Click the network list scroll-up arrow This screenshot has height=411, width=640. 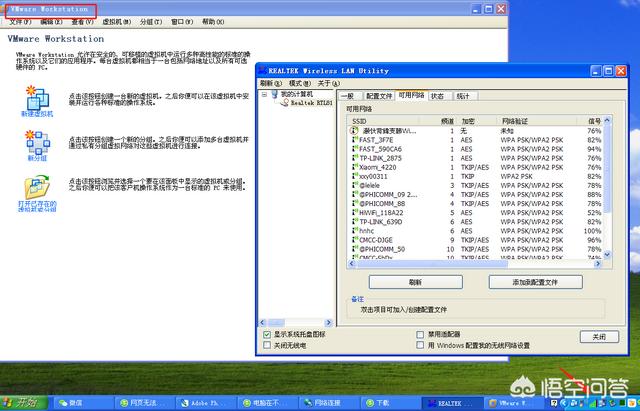point(607,120)
